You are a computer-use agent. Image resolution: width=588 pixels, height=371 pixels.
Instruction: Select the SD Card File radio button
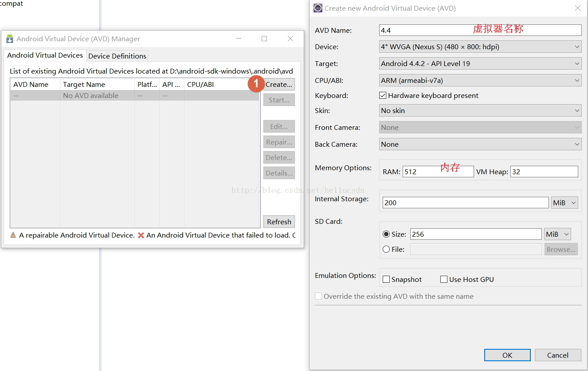coord(386,249)
